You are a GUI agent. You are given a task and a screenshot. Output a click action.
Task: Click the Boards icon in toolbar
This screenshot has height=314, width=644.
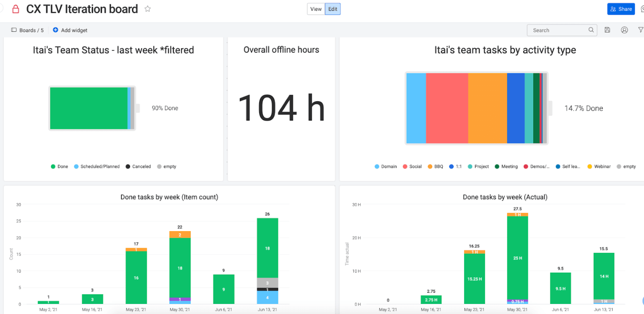(14, 30)
